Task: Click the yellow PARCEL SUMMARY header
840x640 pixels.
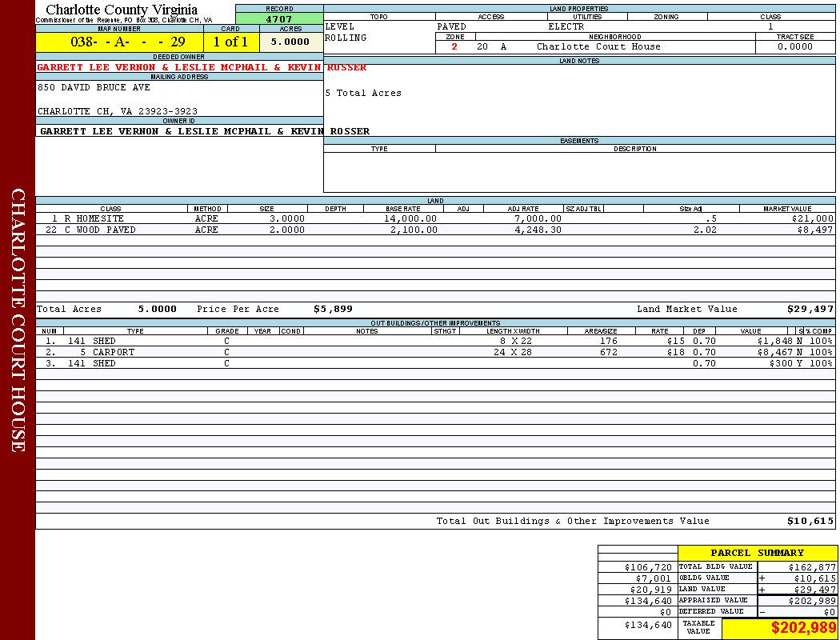Action: click(757, 553)
